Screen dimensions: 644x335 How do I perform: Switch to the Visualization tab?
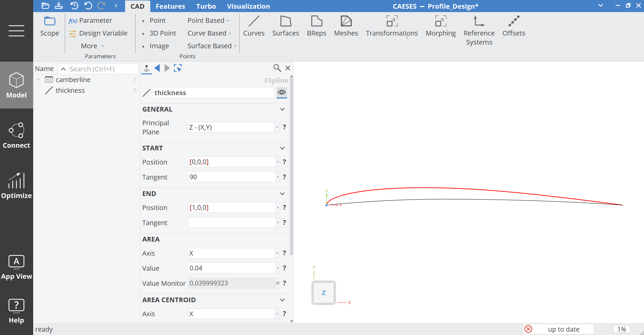coord(249,6)
